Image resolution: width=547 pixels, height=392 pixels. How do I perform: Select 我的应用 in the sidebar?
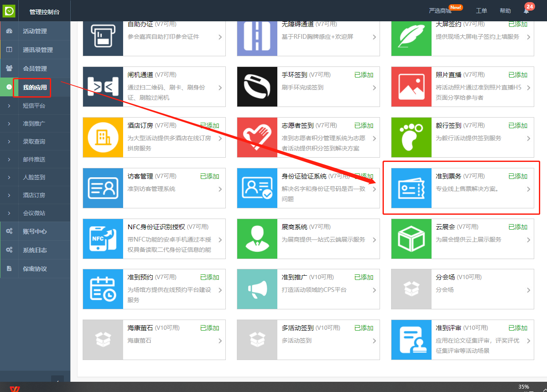click(35, 87)
